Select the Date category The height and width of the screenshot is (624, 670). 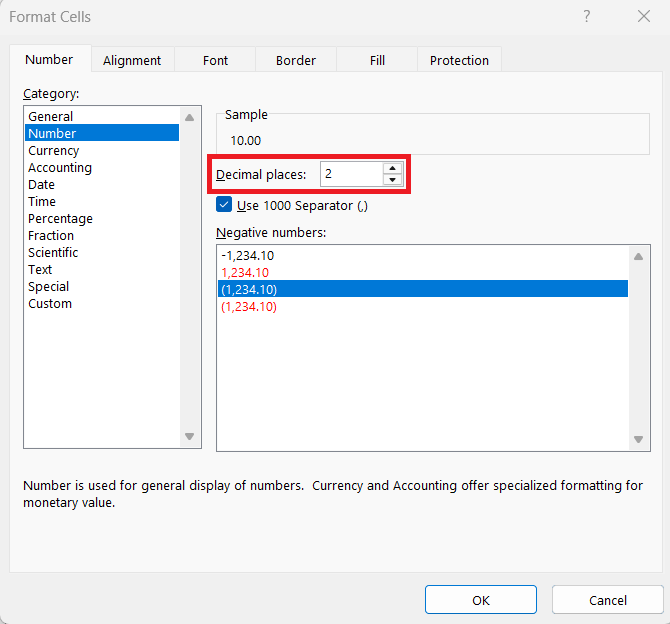(x=102, y=185)
